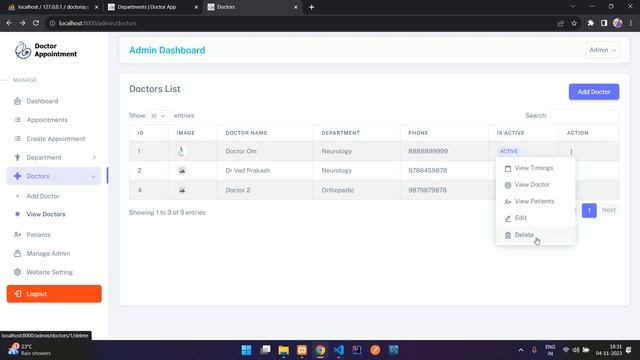Image resolution: width=640 pixels, height=360 pixels.
Task: Click the Delete trash icon in menu
Action: pos(508,235)
